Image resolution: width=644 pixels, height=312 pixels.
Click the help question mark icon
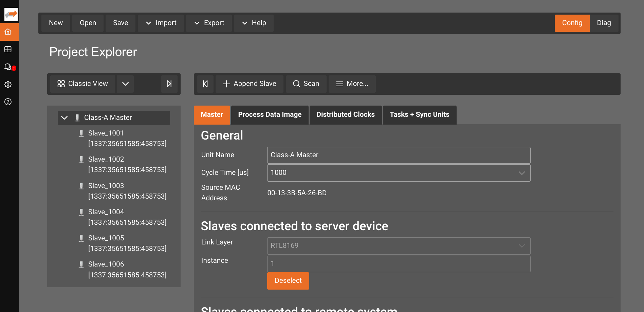tap(8, 102)
